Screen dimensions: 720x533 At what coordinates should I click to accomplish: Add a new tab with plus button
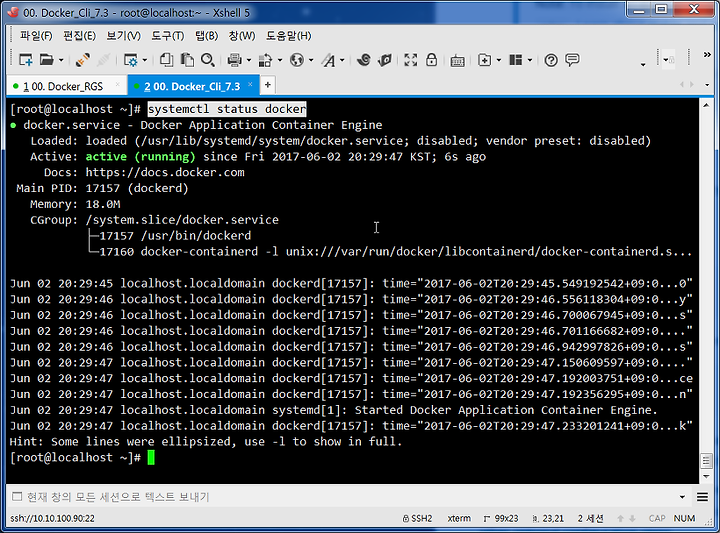[x=268, y=85]
